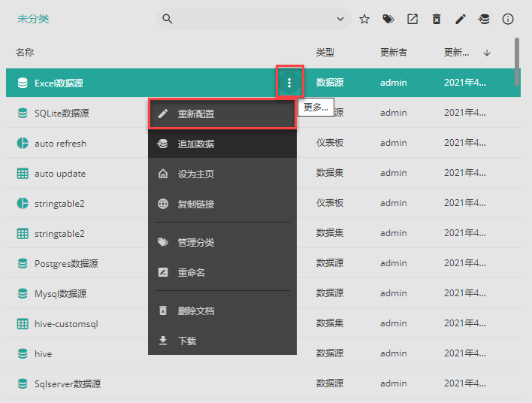Click the 名称 column header
The width and height of the screenshot is (532, 403).
click(x=25, y=53)
